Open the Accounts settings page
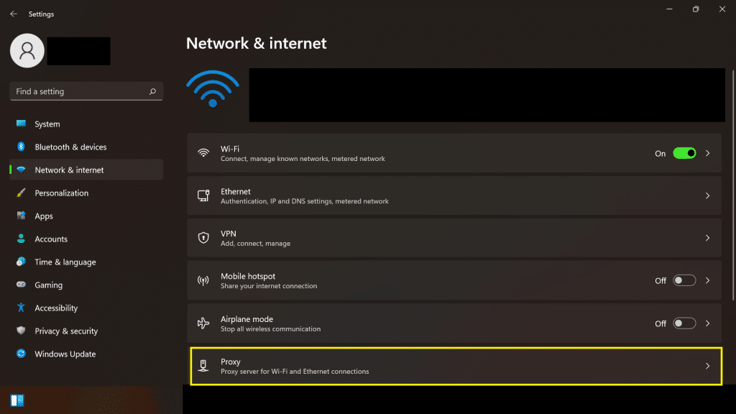Viewport: 736px width, 414px height. [x=51, y=239]
